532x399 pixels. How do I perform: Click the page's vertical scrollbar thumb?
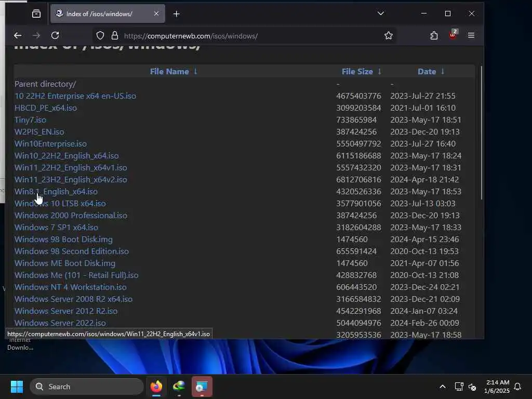(481, 132)
